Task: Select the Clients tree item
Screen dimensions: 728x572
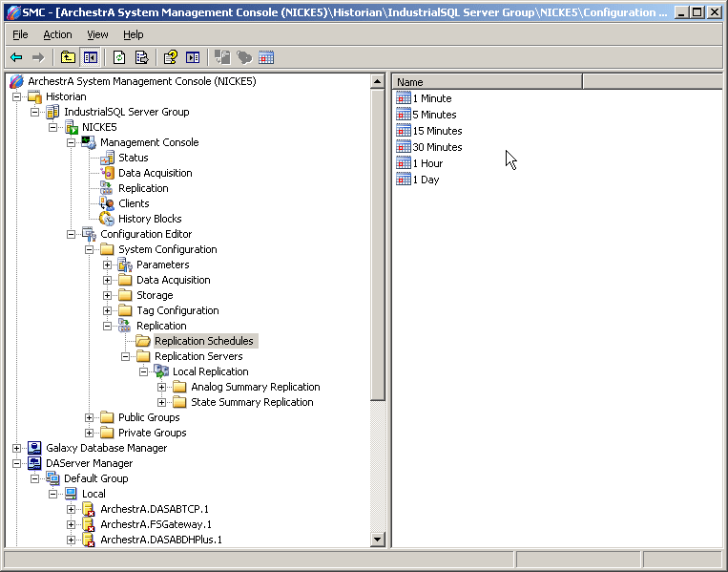Action: (x=134, y=203)
